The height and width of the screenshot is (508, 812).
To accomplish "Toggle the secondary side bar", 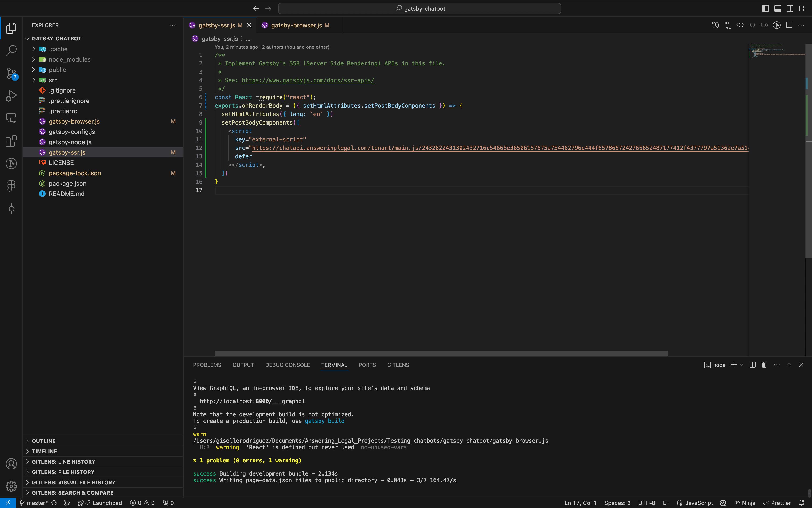I will pyautogui.click(x=790, y=8).
